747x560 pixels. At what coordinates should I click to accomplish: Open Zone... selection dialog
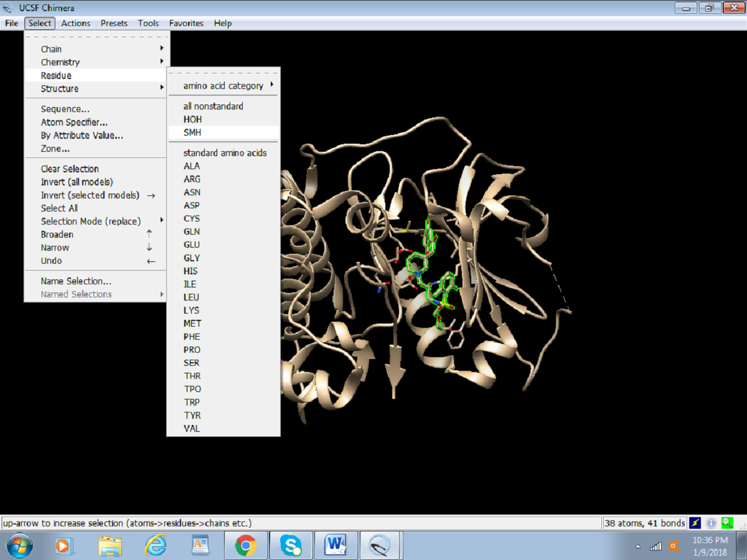[96, 149]
